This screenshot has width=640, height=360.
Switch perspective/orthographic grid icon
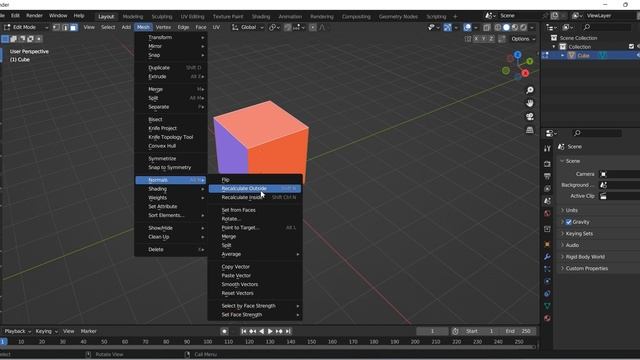click(530, 130)
